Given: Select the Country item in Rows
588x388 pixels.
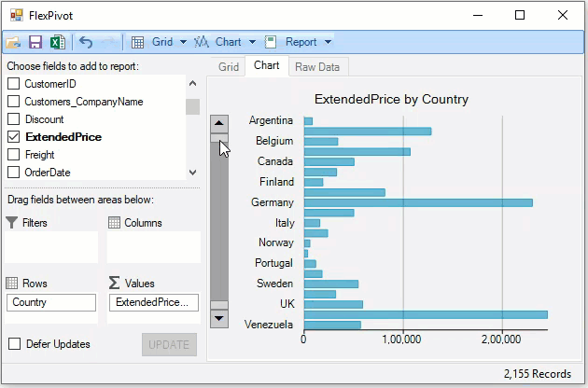Looking at the screenshot, I should 51,302.
